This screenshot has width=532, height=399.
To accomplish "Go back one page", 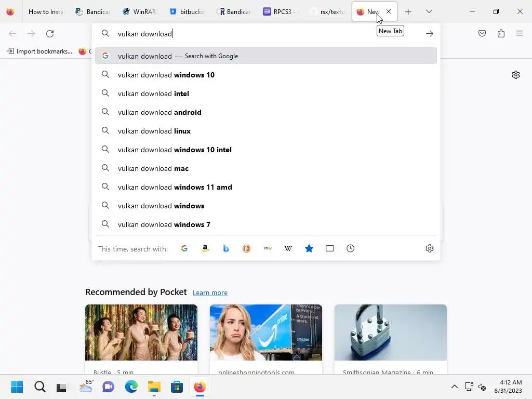I will pyautogui.click(x=12, y=34).
